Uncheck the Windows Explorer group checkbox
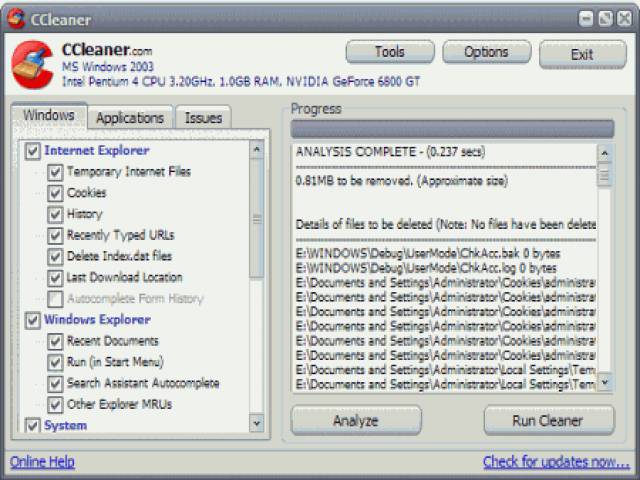The image size is (640, 480). pos(32,320)
